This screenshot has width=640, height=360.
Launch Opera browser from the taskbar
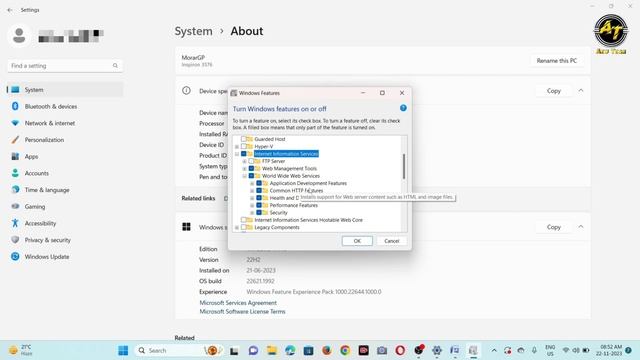[400, 350]
